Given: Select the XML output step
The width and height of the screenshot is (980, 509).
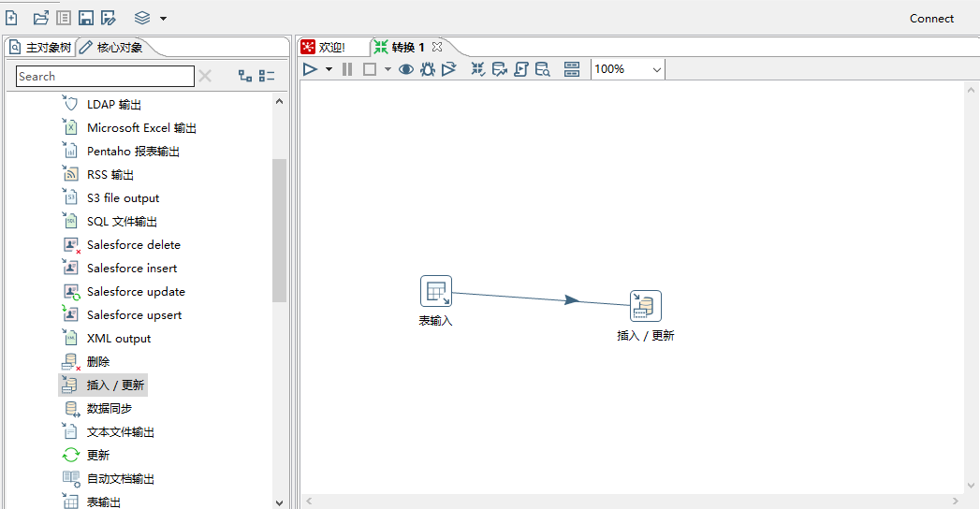Looking at the screenshot, I should [107, 339].
